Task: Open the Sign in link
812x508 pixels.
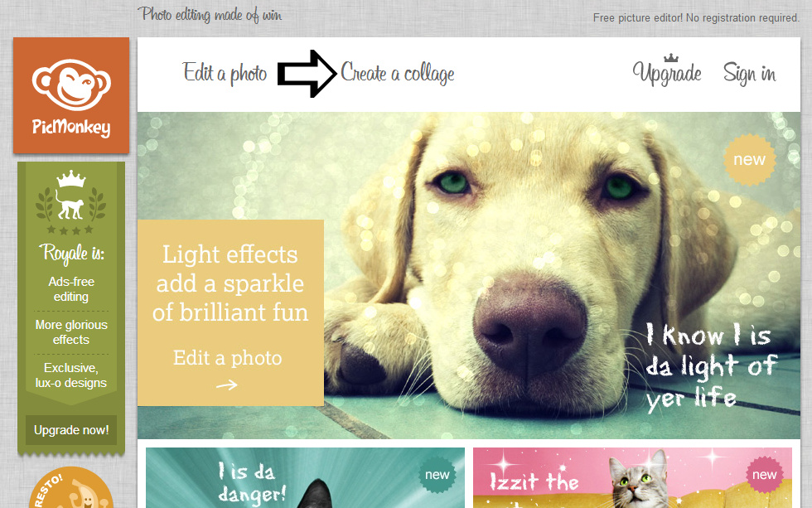Action: point(749,73)
